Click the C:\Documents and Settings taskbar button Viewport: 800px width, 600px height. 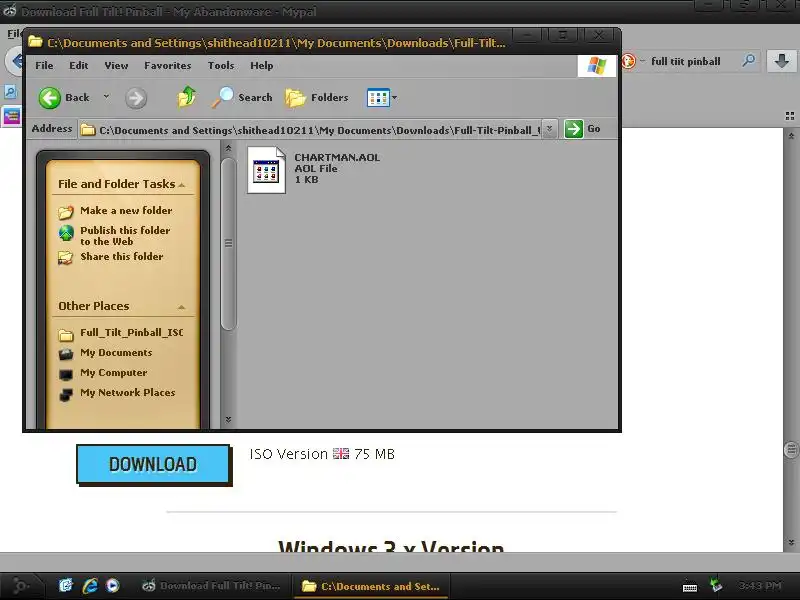tap(371, 586)
